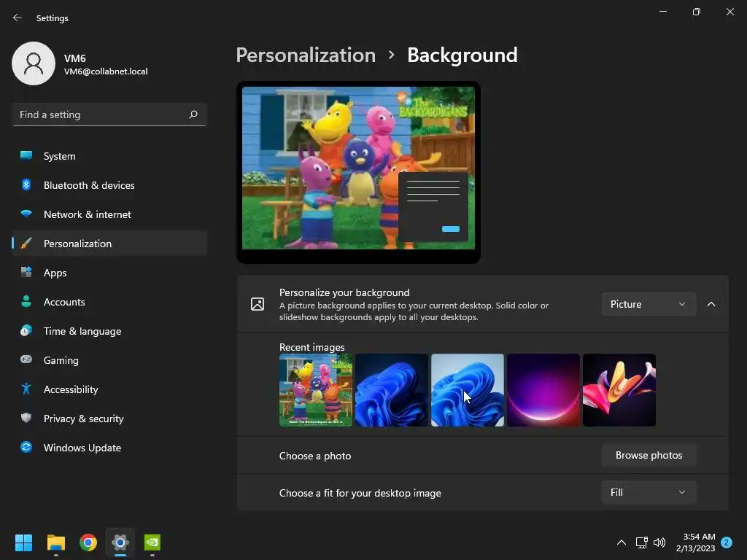The height and width of the screenshot is (560, 747).
Task: Select Privacy & security category
Action: click(109, 419)
